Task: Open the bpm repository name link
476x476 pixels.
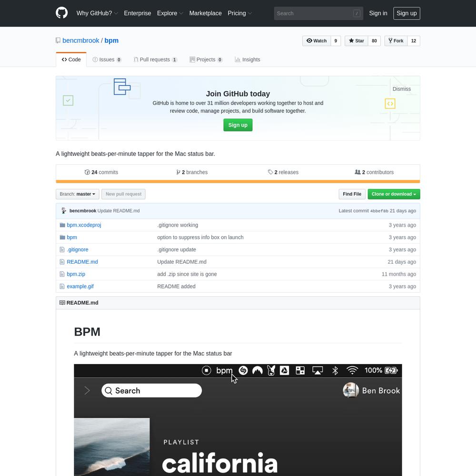Action: tap(111, 40)
